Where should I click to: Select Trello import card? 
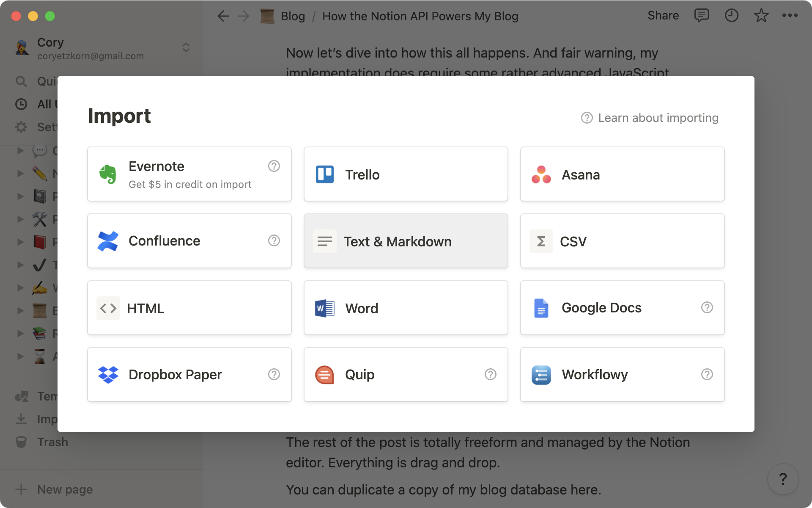point(406,174)
